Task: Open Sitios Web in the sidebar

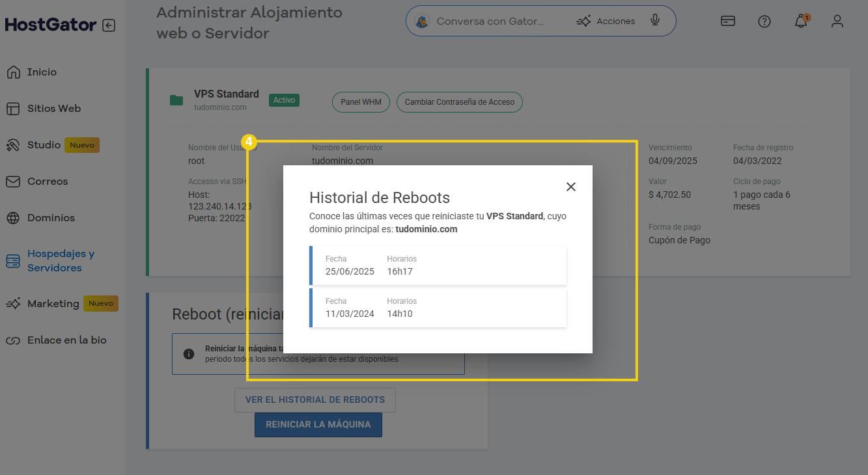Action: [54, 109]
